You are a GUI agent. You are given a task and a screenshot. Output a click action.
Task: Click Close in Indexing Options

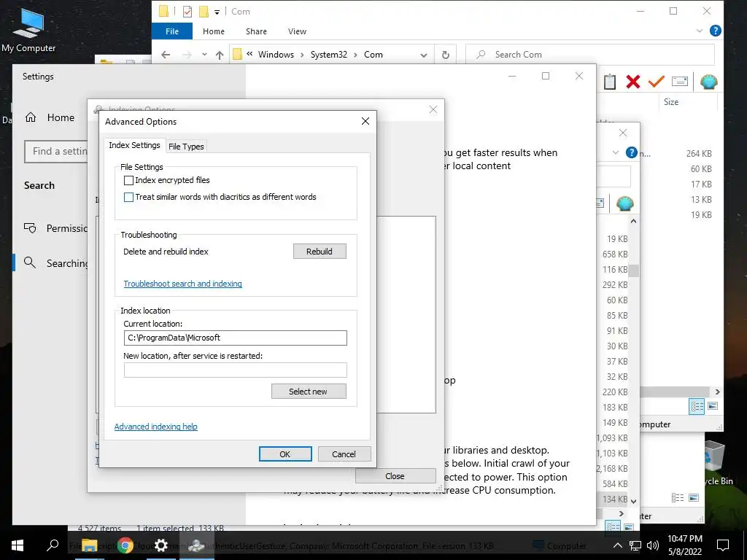(395, 476)
